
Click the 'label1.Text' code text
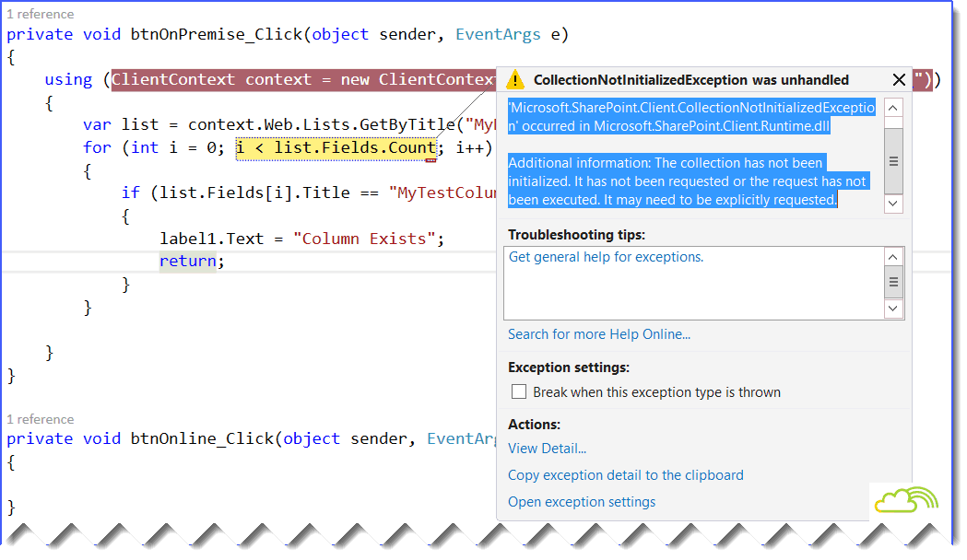pyautogui.click(x=211, y=239)
